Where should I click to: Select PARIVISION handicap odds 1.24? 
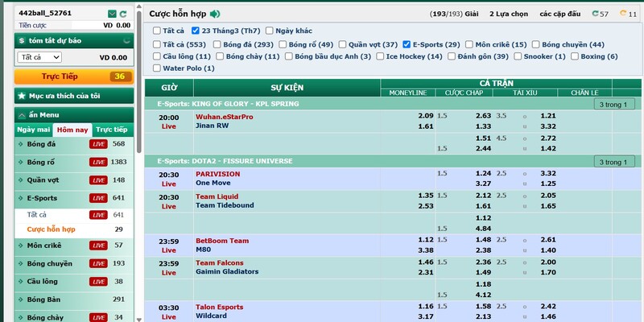(x=484, y=173)
